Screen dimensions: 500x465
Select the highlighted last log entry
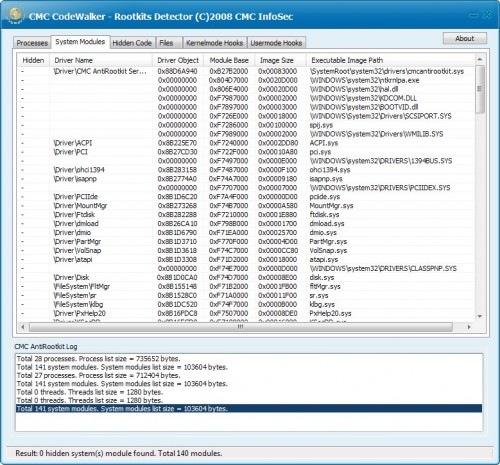click(x=249, y=409)
